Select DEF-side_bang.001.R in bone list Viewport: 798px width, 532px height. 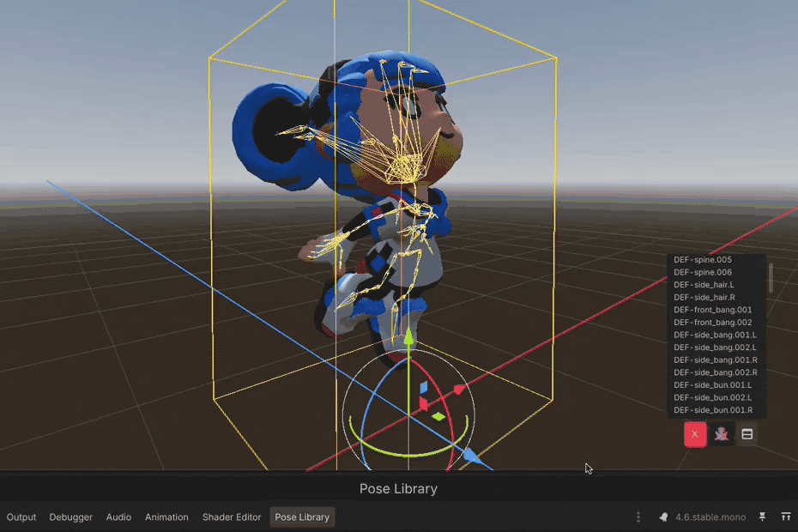click(x=716, y=360)
